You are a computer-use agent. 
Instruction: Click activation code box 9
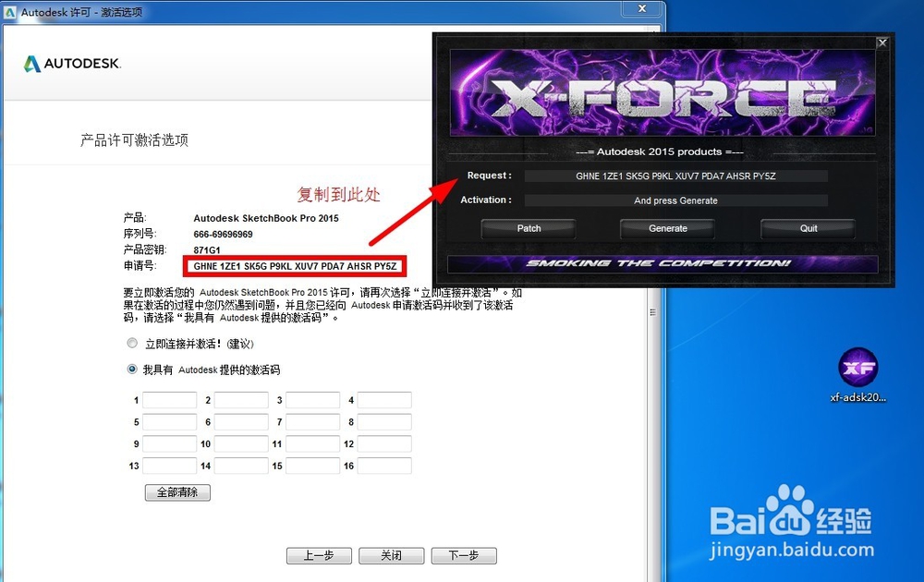(170, 443)
